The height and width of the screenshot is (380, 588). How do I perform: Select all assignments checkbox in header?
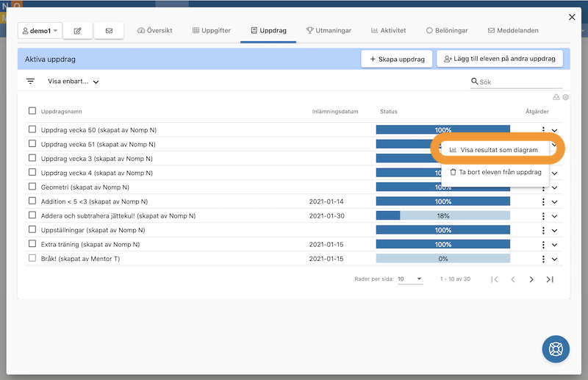pos(32,111)
